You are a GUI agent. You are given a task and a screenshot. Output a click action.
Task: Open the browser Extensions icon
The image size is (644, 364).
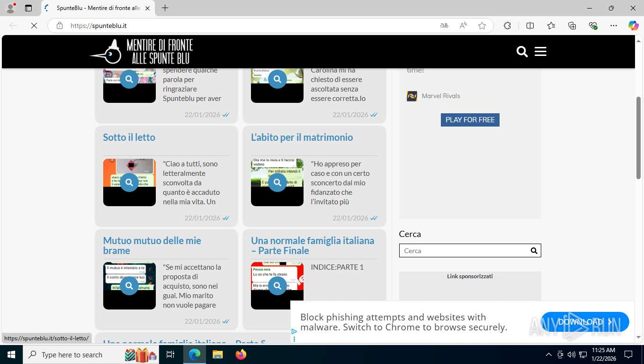[x=507, y=26]
